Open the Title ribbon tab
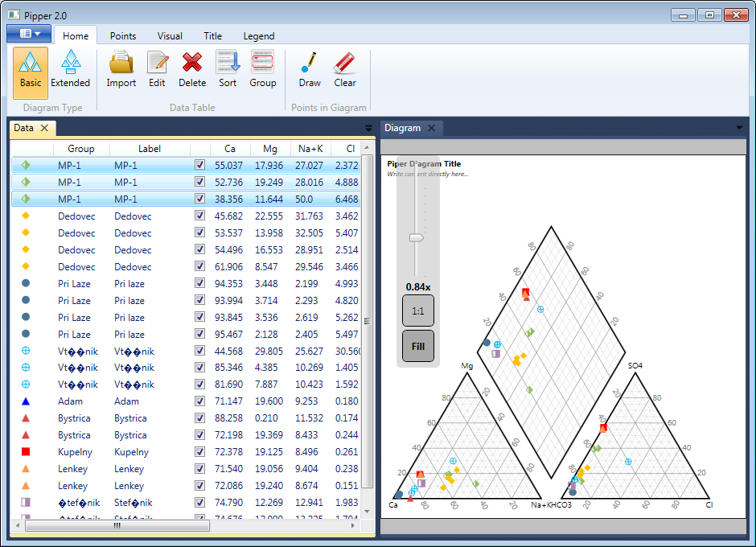 [212, 36]
